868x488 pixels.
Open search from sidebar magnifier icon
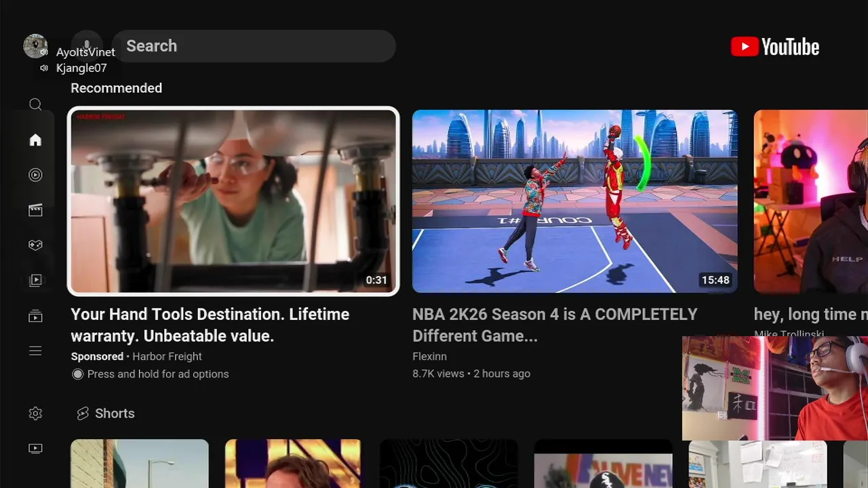[35, 104]
